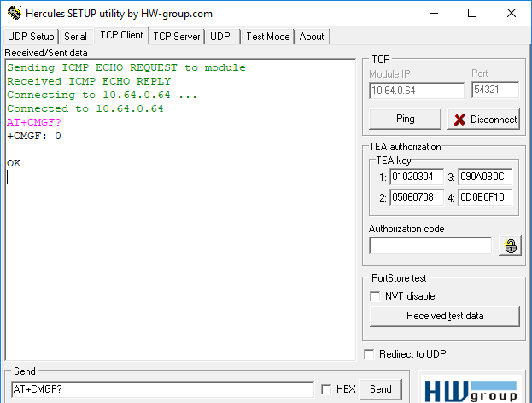Click the padlock authorization icon button
This screenshot has height=403, width=532.
tap(511, 245)
